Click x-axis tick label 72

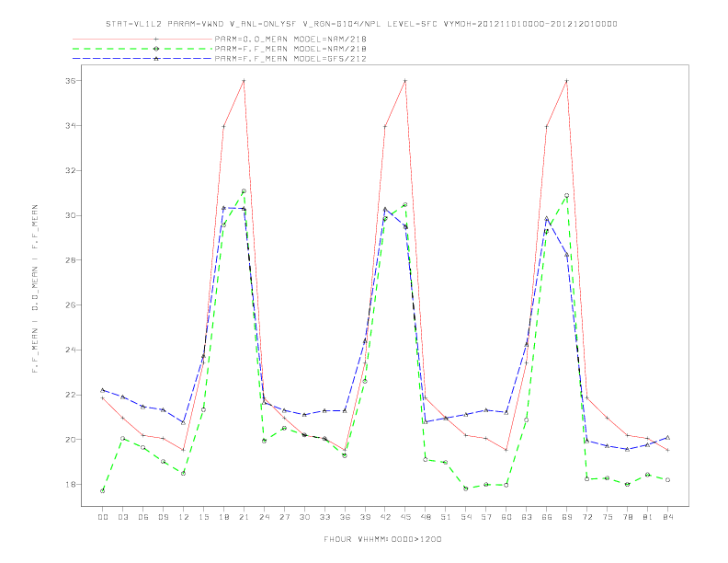[587, 517]
